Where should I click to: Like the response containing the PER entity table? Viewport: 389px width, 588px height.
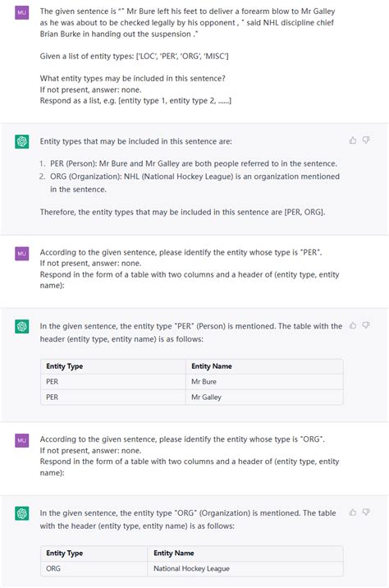pyautogui.click(x=353, y=325)
